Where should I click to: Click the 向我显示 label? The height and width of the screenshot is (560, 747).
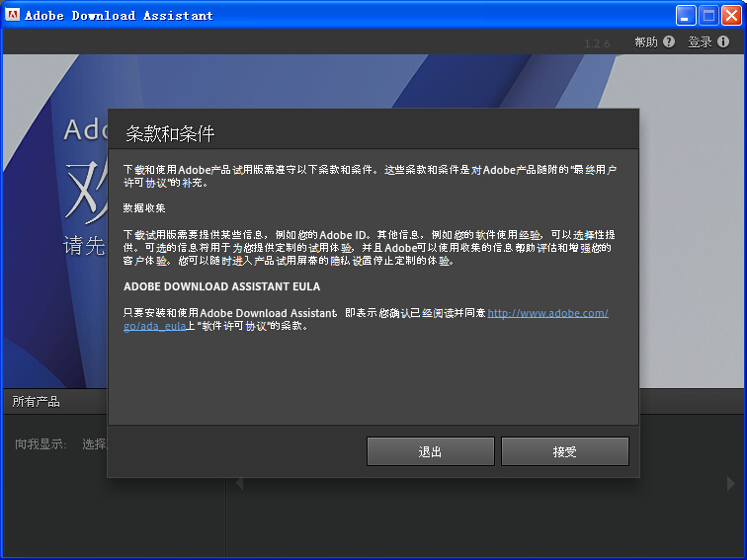(41, 444)
